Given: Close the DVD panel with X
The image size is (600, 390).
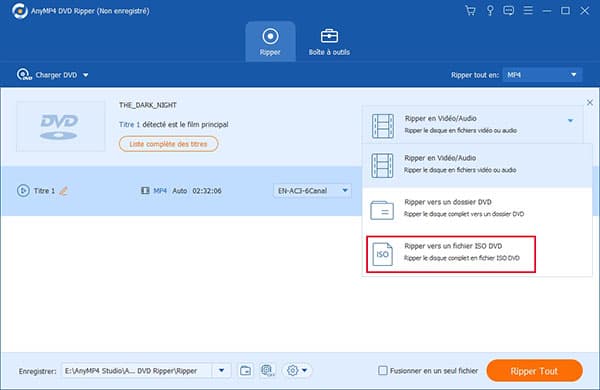Looking at the screenshot, I should click(590, 102).
